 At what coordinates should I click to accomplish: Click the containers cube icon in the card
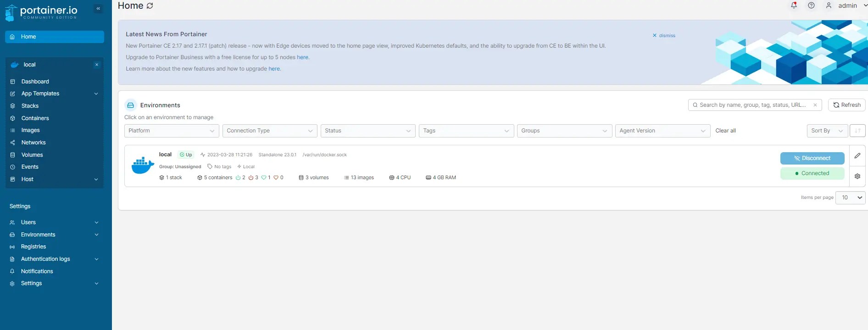coord(200,178)
